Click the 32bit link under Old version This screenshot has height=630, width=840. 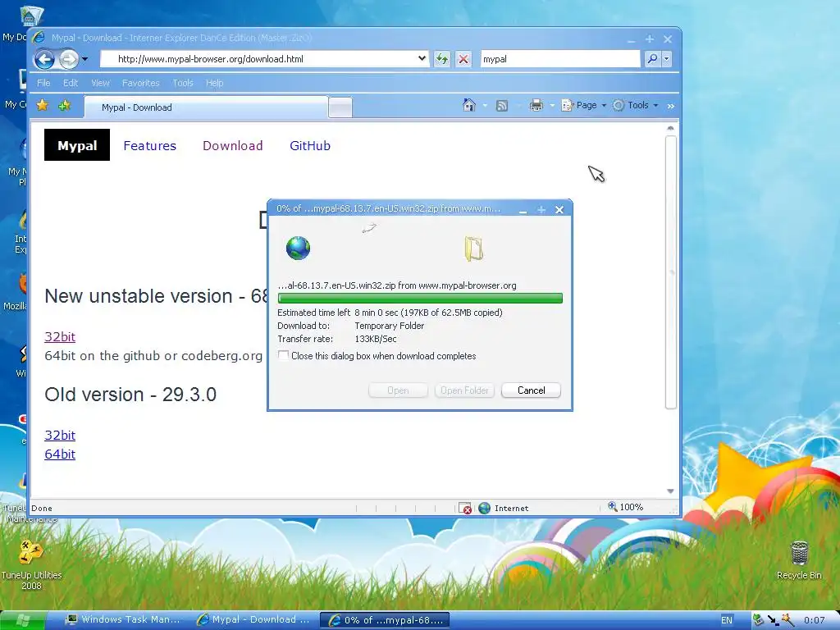[x=59, y=435]
